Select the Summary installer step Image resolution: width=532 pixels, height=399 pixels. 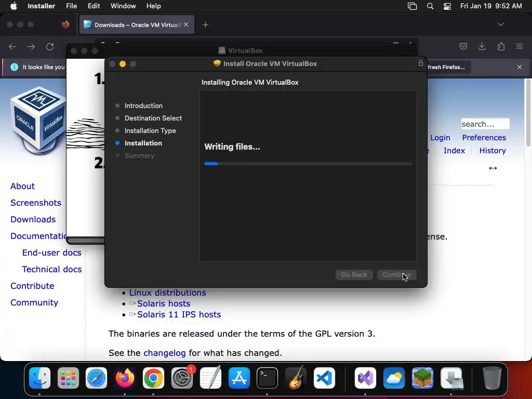click(139, 156)
